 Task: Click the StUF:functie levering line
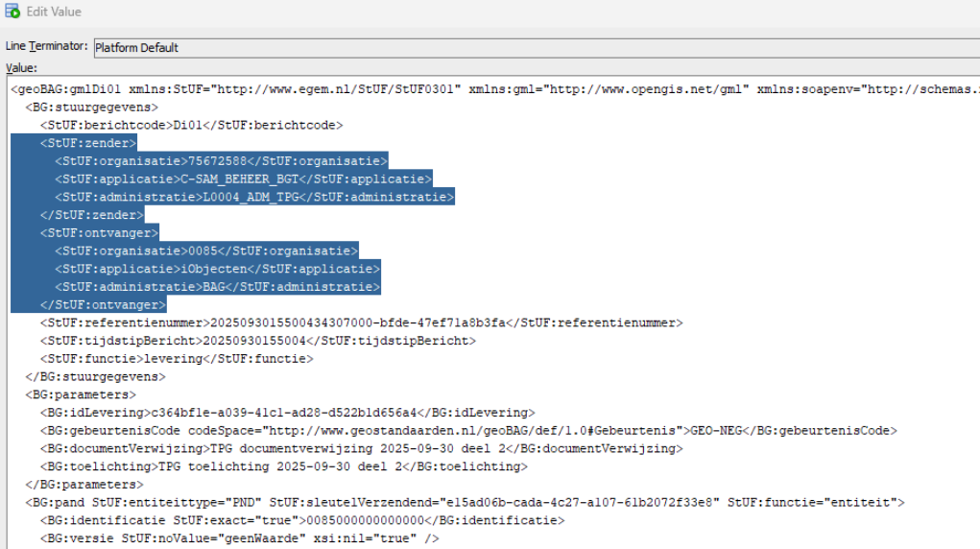point(177,360)
